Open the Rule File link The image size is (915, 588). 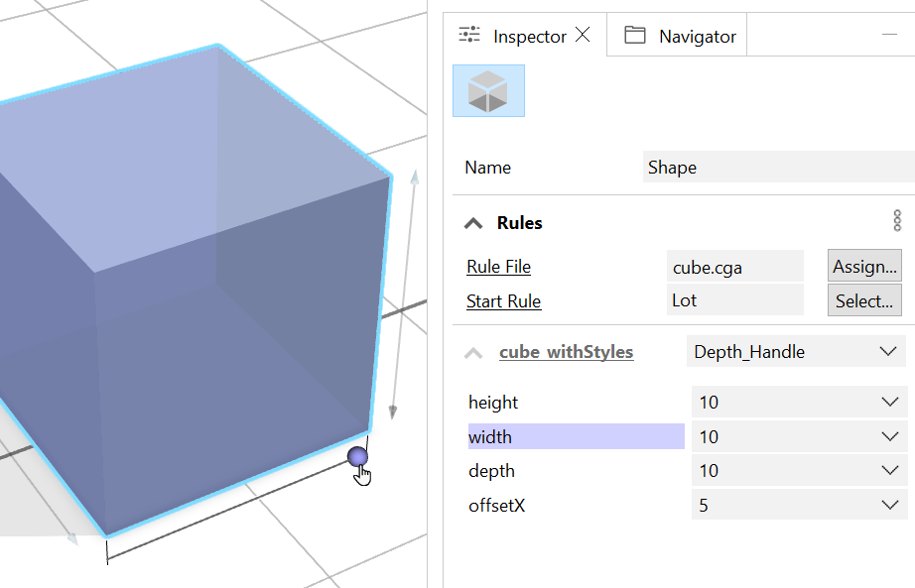(498, 267)
